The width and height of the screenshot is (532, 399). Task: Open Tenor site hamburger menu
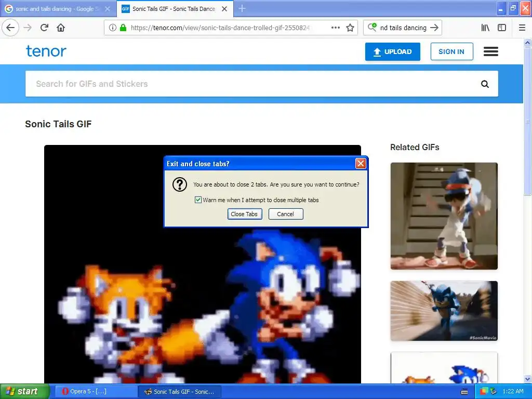pyautogui.click(x=490, y=51)
